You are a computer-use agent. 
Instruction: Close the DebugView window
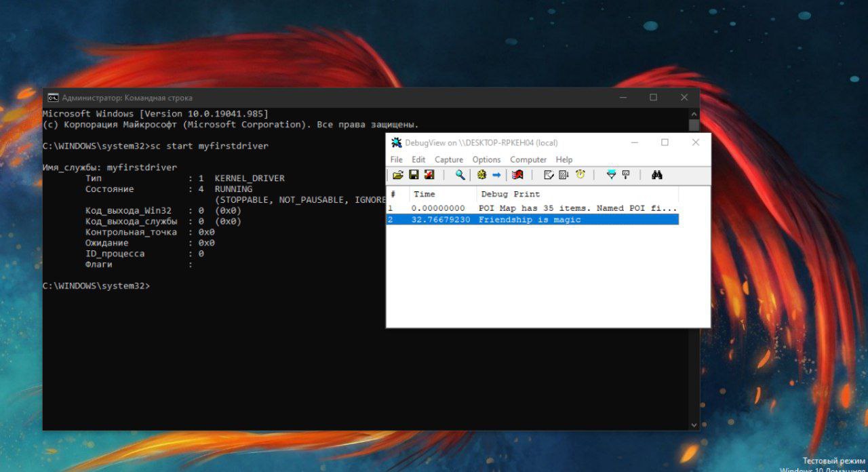tap(695, 142)
